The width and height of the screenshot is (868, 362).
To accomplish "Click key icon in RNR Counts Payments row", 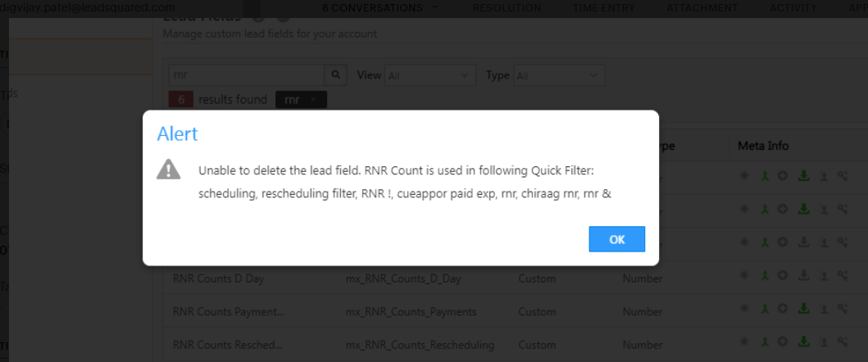I will point(842,309).
